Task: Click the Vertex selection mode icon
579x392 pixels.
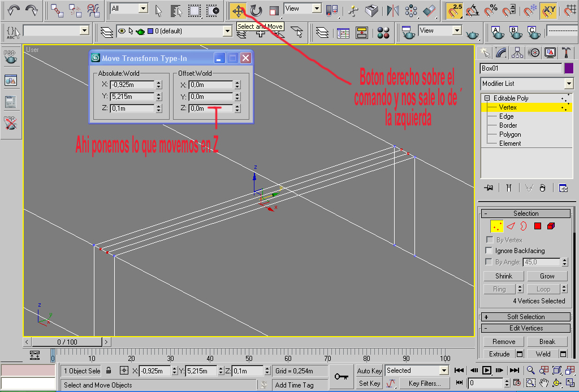Action: click(x=496, y=227)
